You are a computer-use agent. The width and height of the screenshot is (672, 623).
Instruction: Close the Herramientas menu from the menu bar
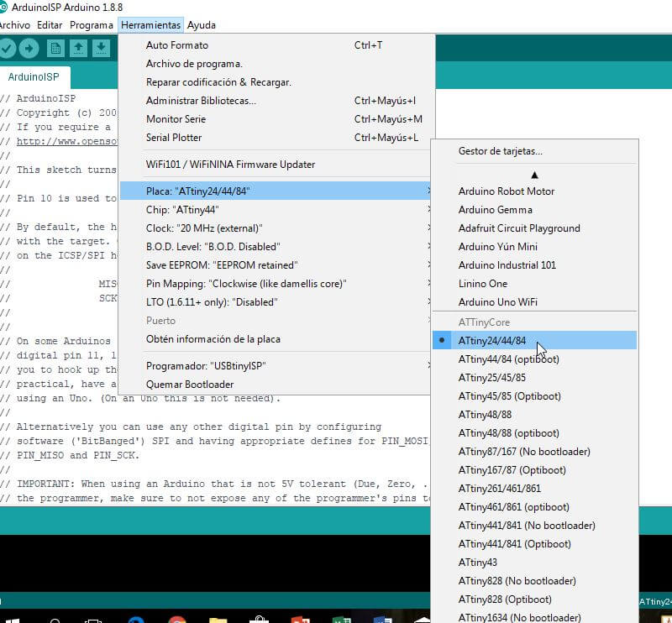[x=151, y=25]
